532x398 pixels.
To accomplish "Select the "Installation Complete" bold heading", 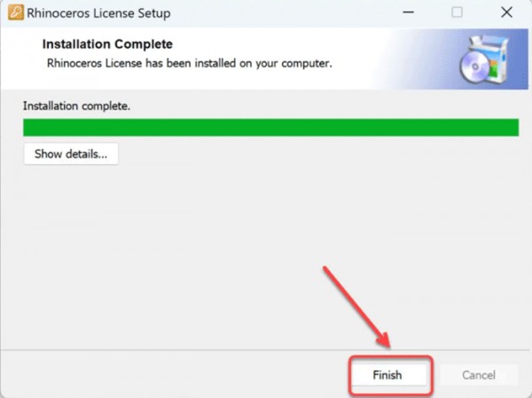I will pyautogui.click(x=107, y=44).
